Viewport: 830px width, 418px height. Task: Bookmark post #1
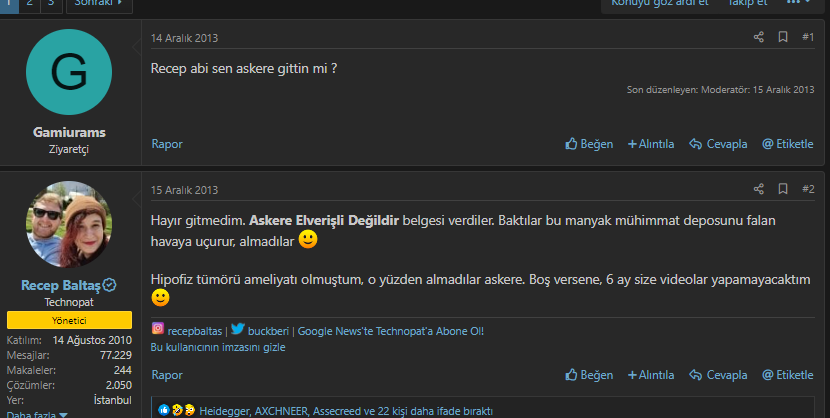coord(783,37)
